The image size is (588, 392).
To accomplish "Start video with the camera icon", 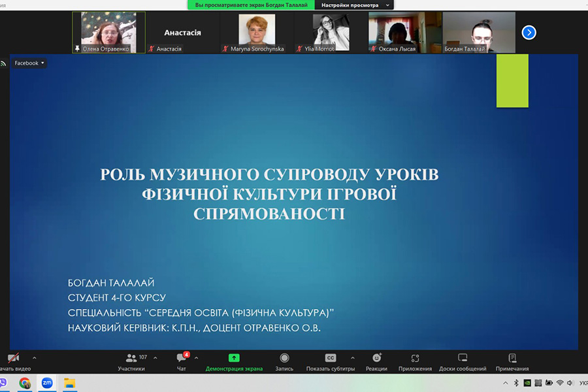I will tap(14, 358).
